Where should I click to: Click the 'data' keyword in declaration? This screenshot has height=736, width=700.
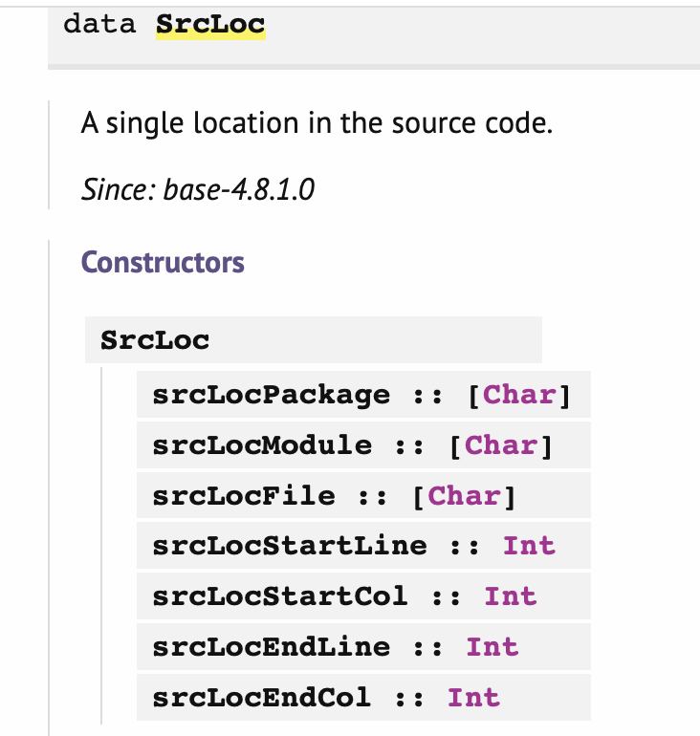99,24
